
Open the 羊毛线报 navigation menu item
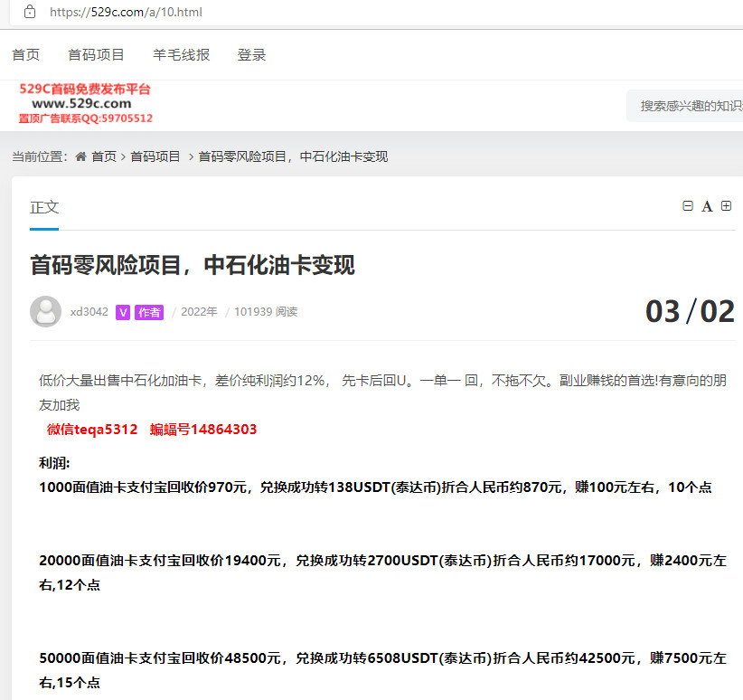point(182,55)
